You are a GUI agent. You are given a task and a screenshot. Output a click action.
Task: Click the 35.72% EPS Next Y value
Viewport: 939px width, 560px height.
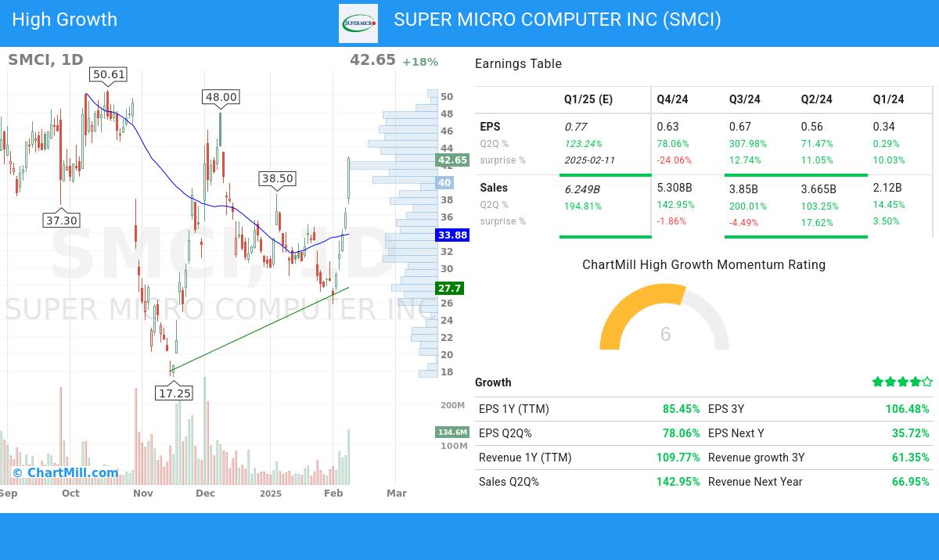coord(911,433)
